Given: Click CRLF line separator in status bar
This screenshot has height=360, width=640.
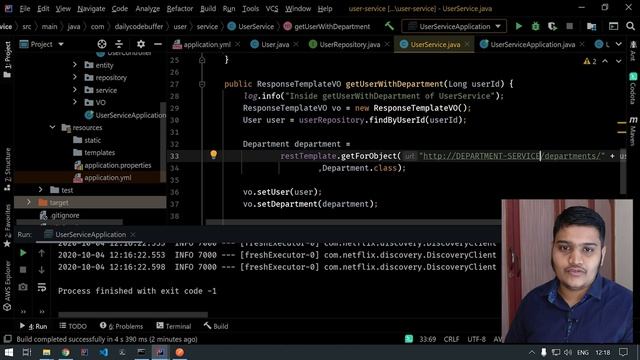Looking at the screenshot, I should click(451, 339).
